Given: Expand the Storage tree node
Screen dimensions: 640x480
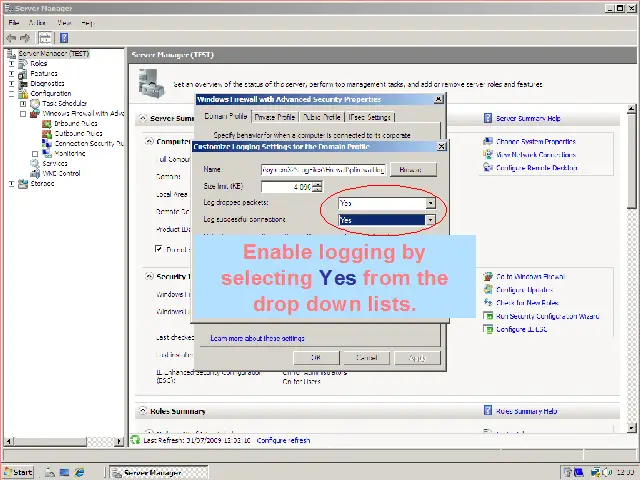Looking at the screenshot, I should click(11, 184).
